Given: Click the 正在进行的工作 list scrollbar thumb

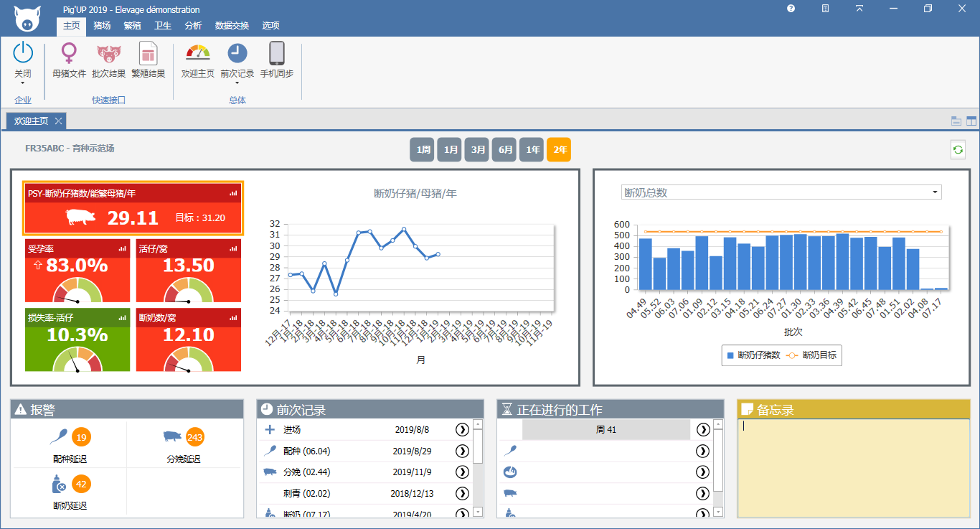Looking at the screenshot, I should click(718, 459).
